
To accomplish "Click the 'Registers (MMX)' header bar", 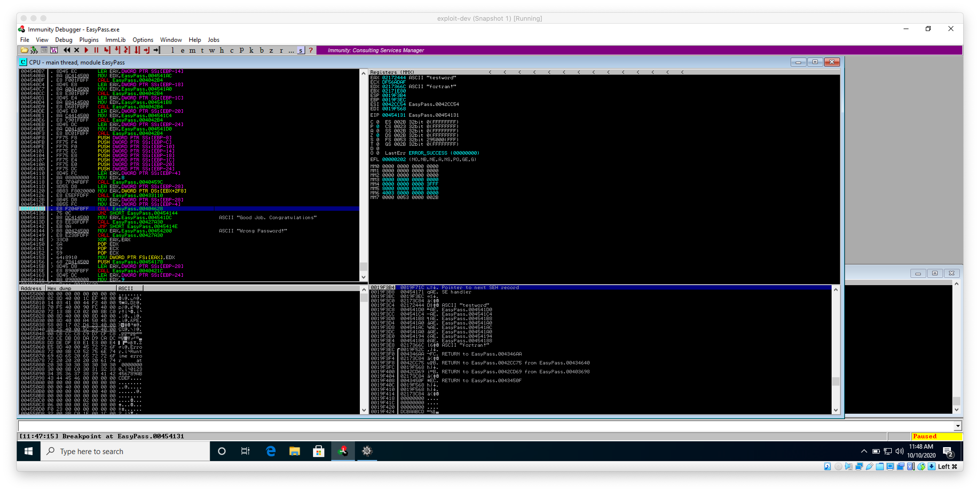I will pos(604,72).
